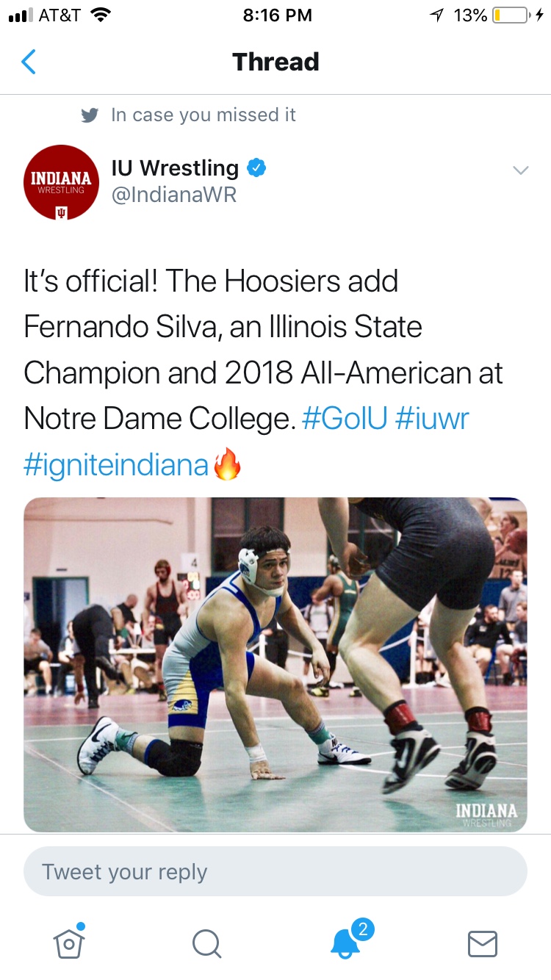Open the #GoIU hashtag

tap(344, 419)
